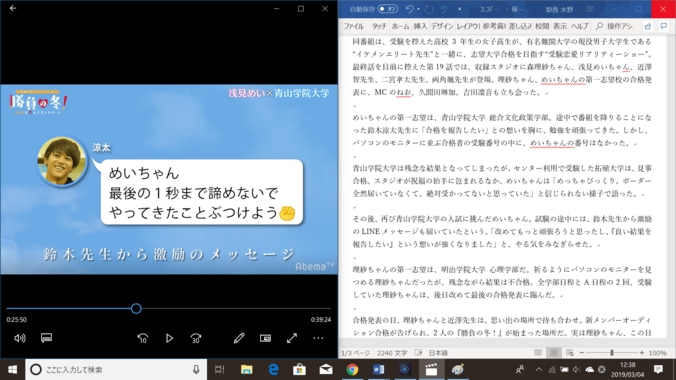Open File Explorer from the taskbar
The image size is (676, 380).
(x=247, y=370)
